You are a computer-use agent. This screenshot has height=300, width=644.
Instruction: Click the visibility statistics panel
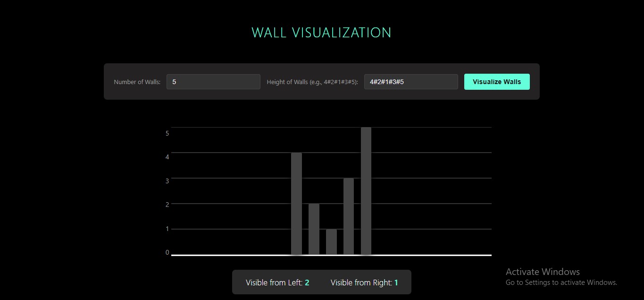pos(321,282)
